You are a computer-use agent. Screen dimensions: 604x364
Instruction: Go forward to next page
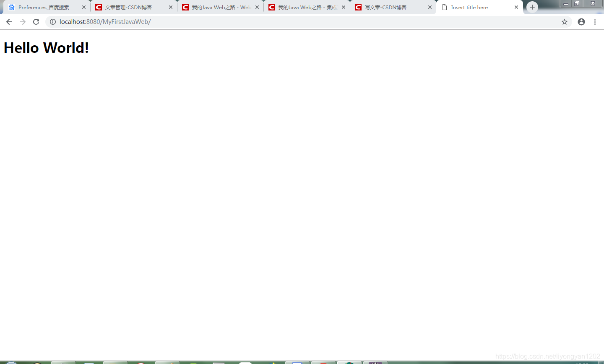(x=23, y=22)
